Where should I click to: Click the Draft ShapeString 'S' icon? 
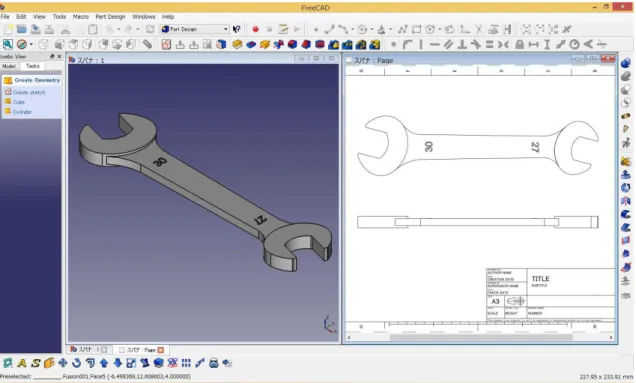[x=35, y=363]
